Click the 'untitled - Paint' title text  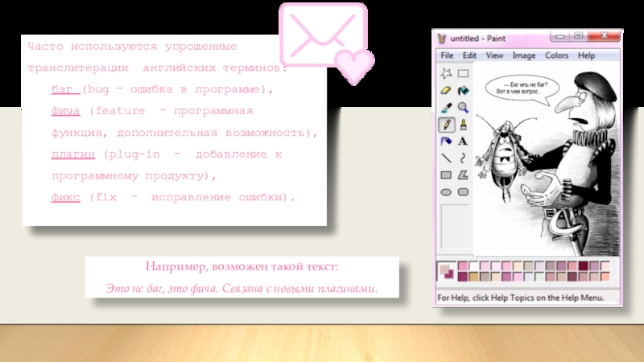(477, 39)
